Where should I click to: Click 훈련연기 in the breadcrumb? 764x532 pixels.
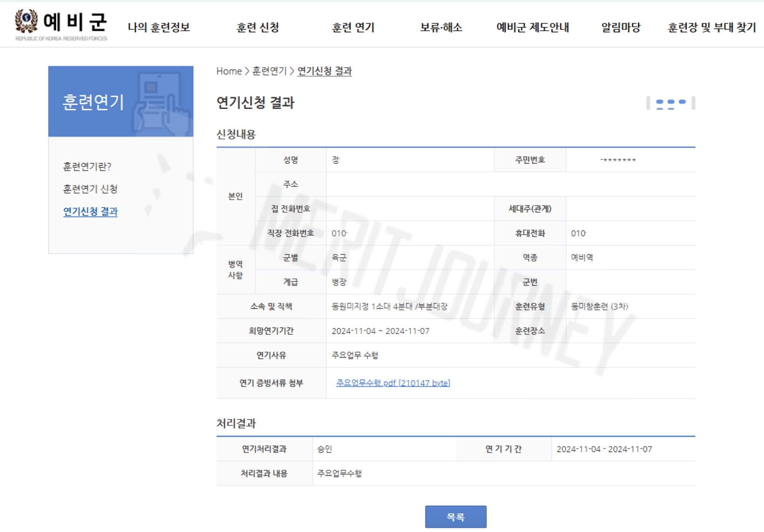tap(269, 71)
